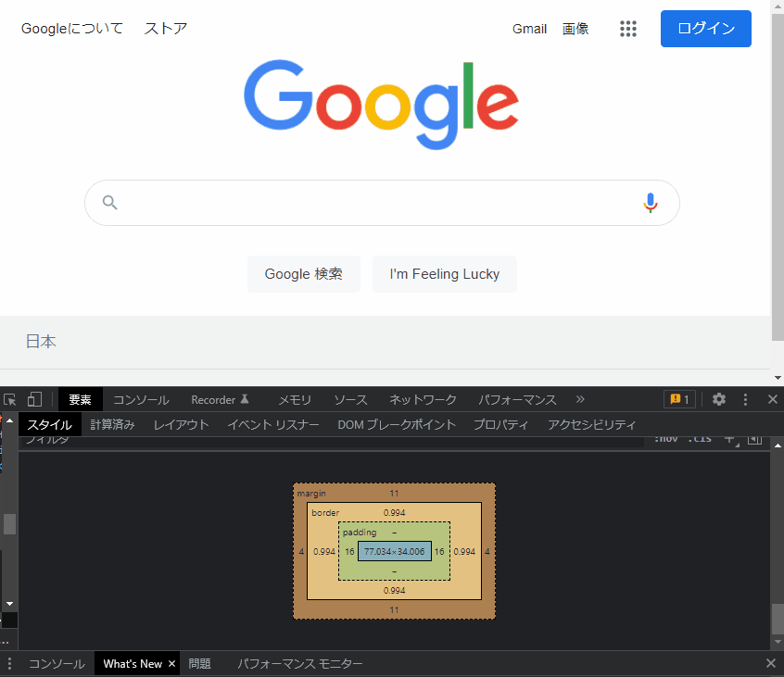Image resolution: width=784 pixels, height=677 pixels.
Task: Open DevTools settings gear
Action: pyautogui.click(x=719, y=399)
